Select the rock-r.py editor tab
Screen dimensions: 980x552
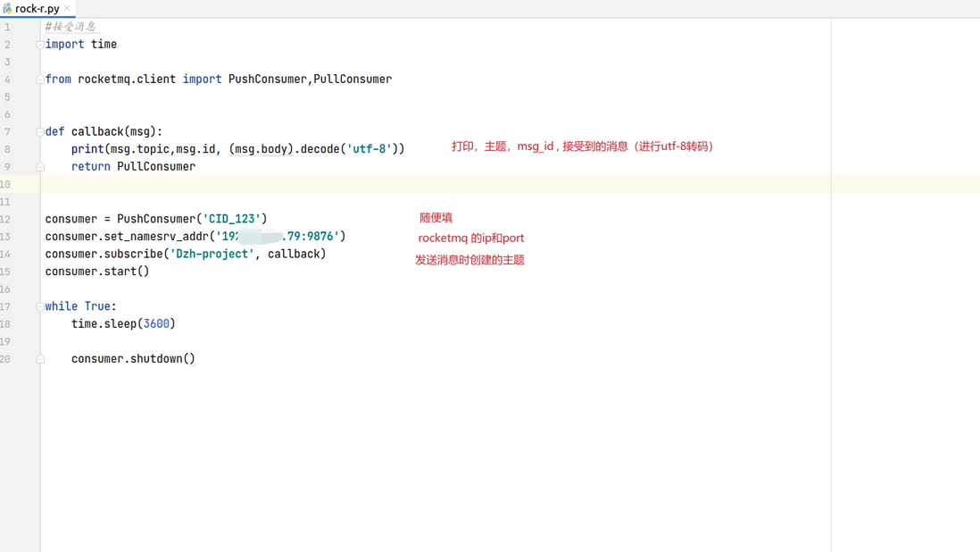pos(37,9)
